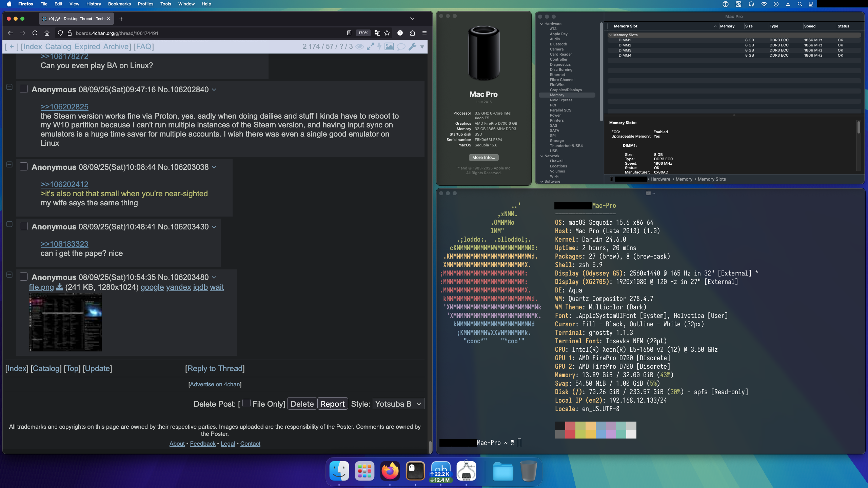Check the box for post No.106203480
Screen dimensions: 868x488
(x=23, y=277)
